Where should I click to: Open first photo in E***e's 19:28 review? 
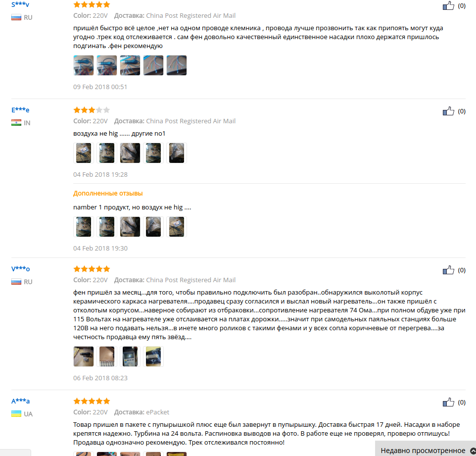(x=84, y=153)
